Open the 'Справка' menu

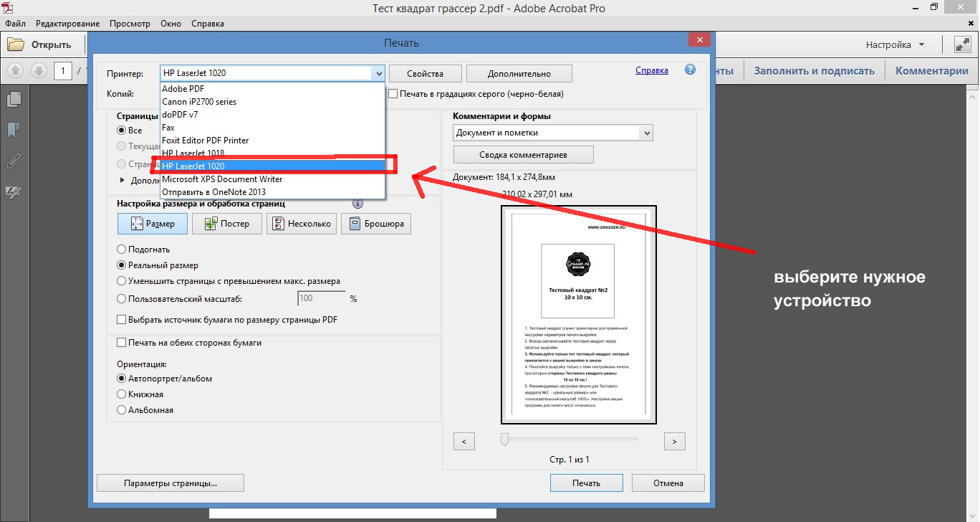pos(208,24)
